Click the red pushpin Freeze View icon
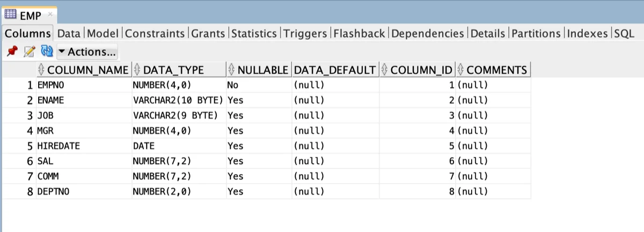644x232 pixels. click(12, 52)
